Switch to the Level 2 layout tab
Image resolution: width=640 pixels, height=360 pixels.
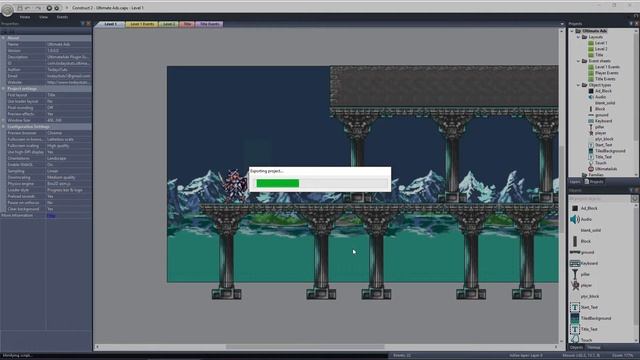pyautogui.click(x=168, y=24)
